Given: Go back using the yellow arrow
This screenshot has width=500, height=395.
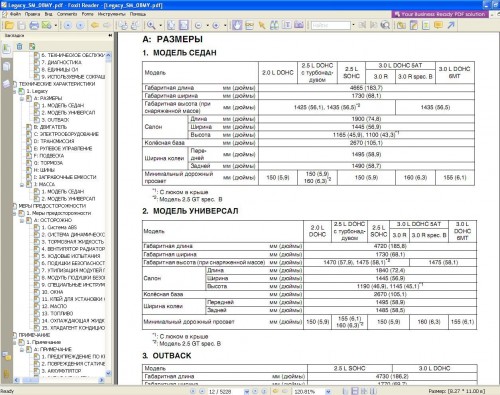Looking at the screenshot, I should (95, 25).
